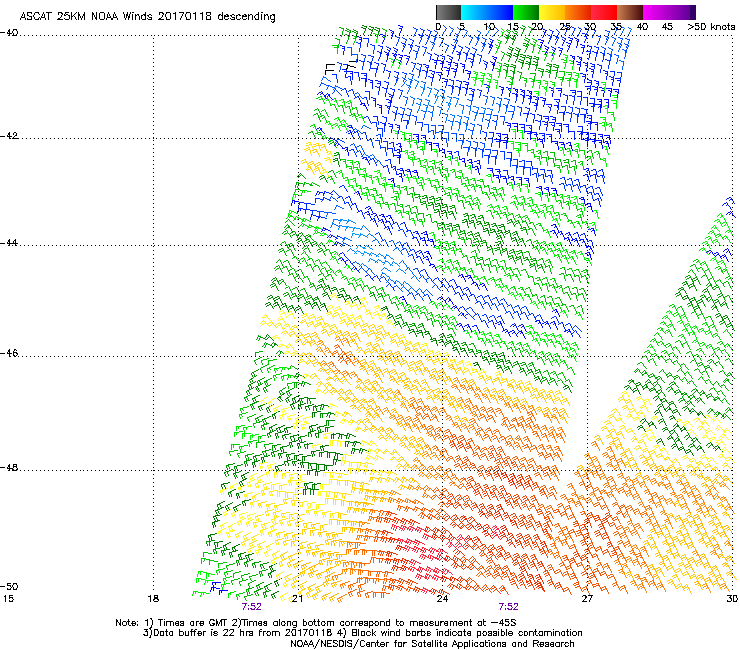This screenshot has height=650, width=740.
Task: Click the cyan-blue 5-15 knots legend swatch
Action: [487, 12]
